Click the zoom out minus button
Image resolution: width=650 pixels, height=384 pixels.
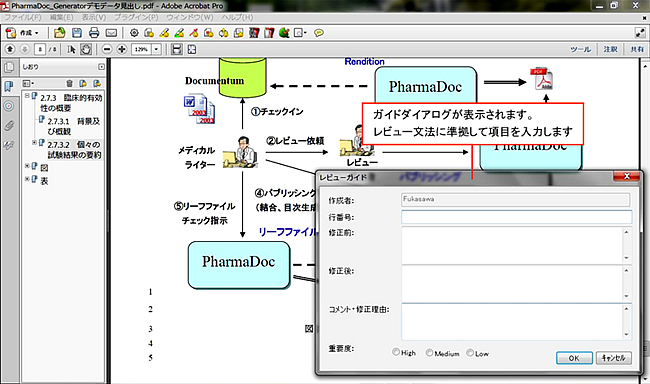click(x=107, y=49)
